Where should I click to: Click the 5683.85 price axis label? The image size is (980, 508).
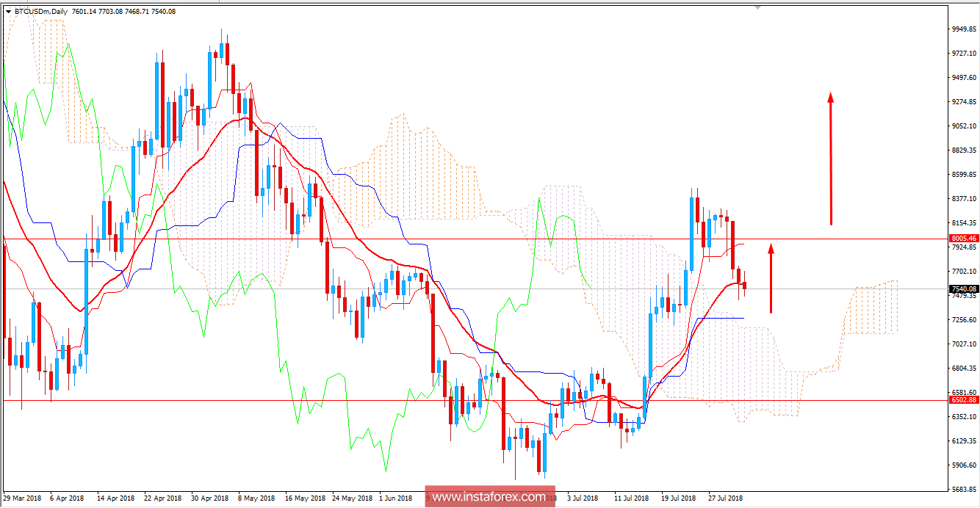point(963,490)
